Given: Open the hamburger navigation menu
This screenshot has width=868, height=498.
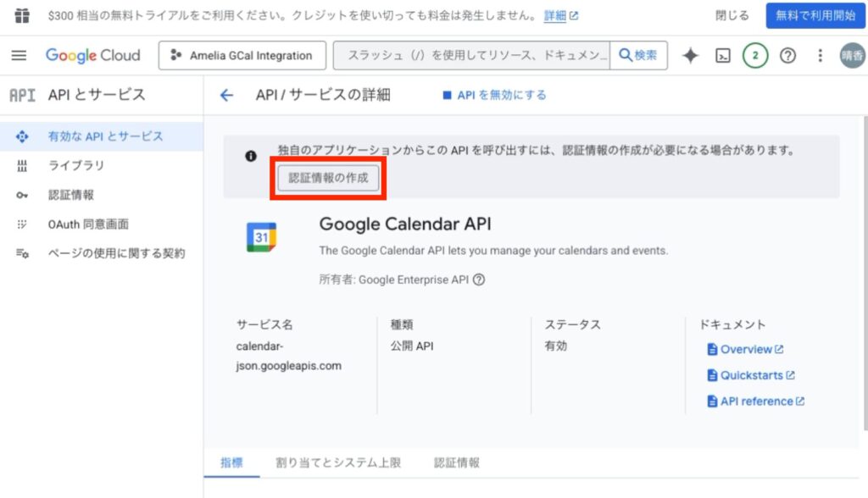Looking at the screenshot, I should (19, 56).
